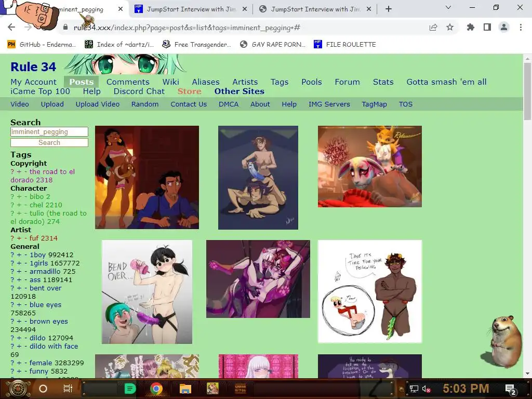
Task: Open the Chrome profile avatar
Action: click(x=504, y=28)
